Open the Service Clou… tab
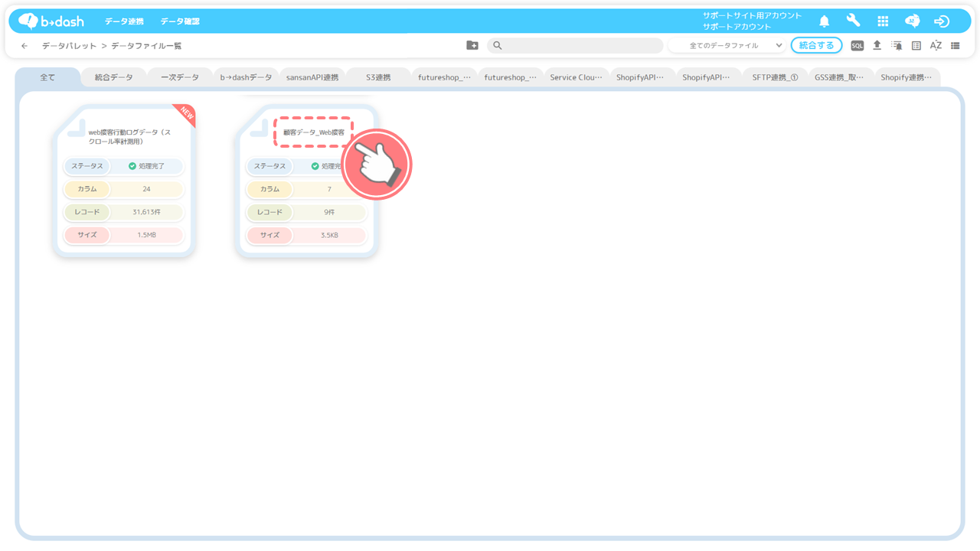This screenshot has height=551, width=980. click(577, 77)
